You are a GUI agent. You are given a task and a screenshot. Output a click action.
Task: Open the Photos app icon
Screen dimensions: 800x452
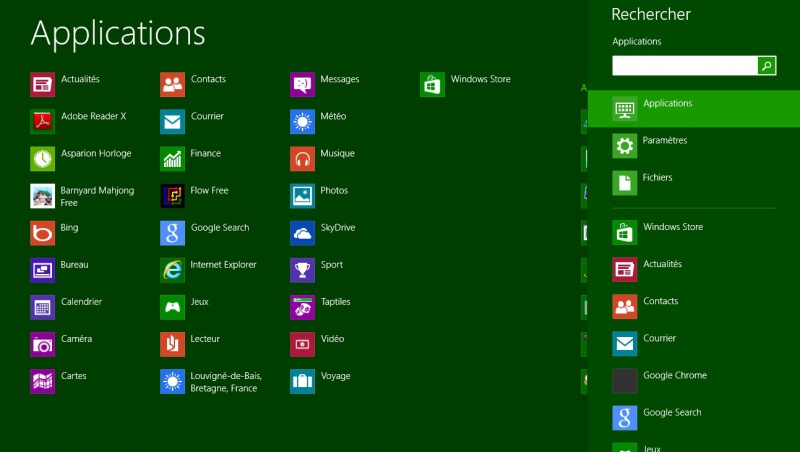click(x=303, y=196)
